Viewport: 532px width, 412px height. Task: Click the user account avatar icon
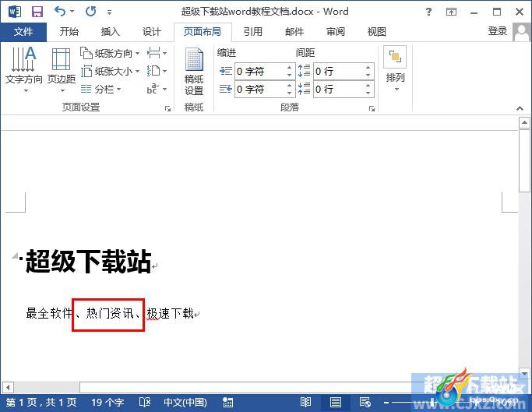point(521,32)
